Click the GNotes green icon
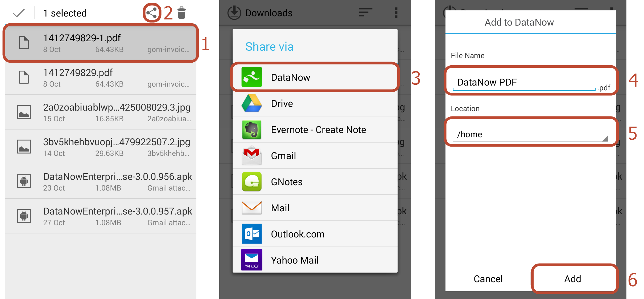The width and height of the screenshot is (644, 299). pyautogui.click(x=252, y=181)
